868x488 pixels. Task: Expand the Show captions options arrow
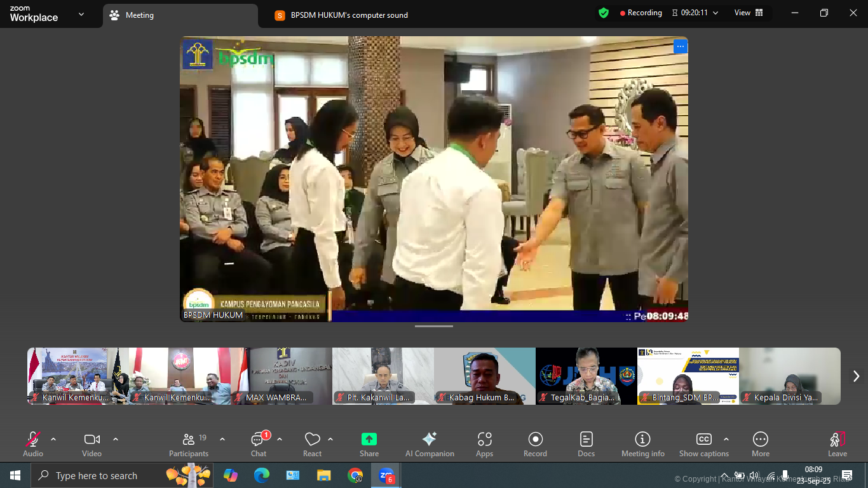pyautogui.click(x=726, y=439)
